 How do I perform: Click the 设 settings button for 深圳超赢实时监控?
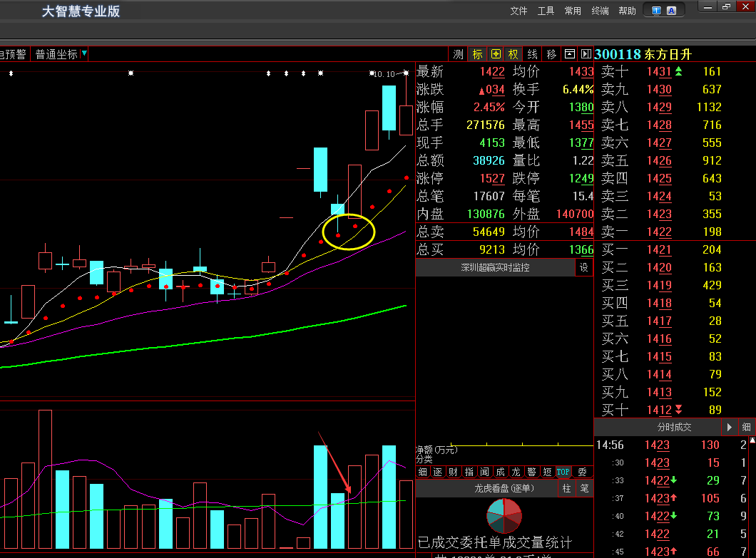[584, 267]
